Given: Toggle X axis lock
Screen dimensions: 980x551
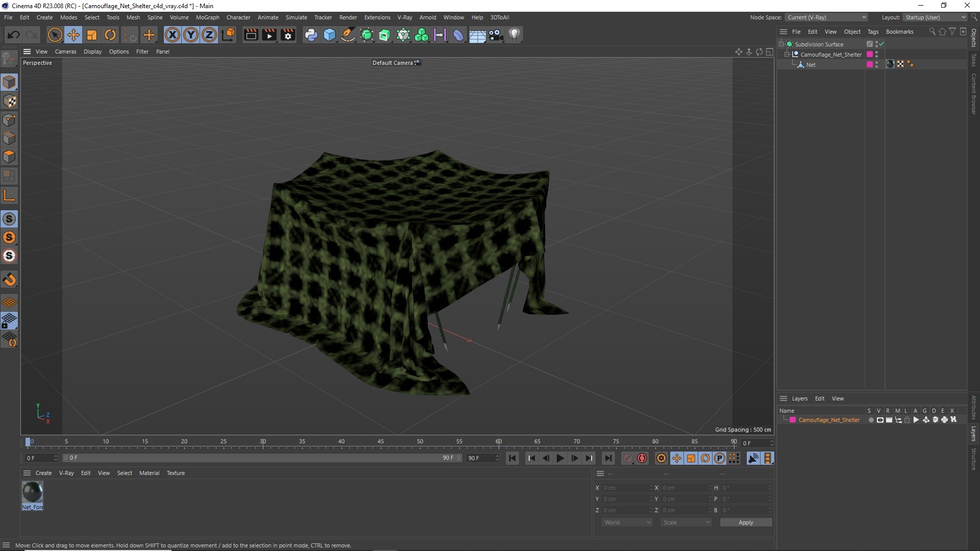Looking at the screenshot, I should [x=173, y=35].
